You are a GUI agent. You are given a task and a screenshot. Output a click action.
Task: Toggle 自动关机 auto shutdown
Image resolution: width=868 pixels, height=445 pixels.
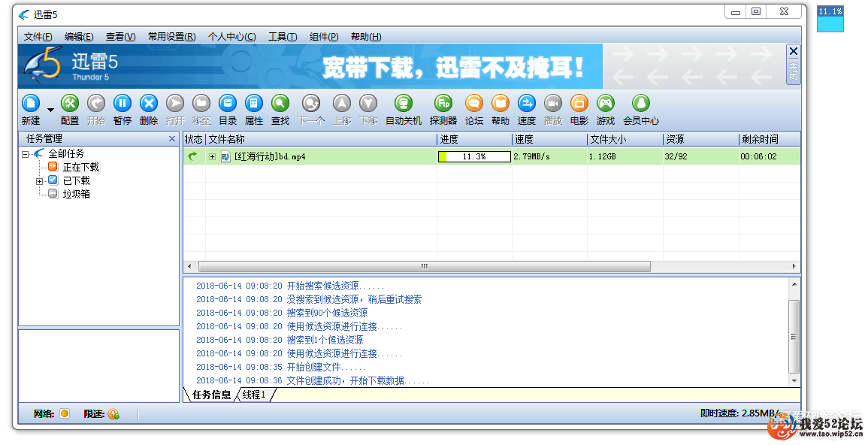coord(404,104)
